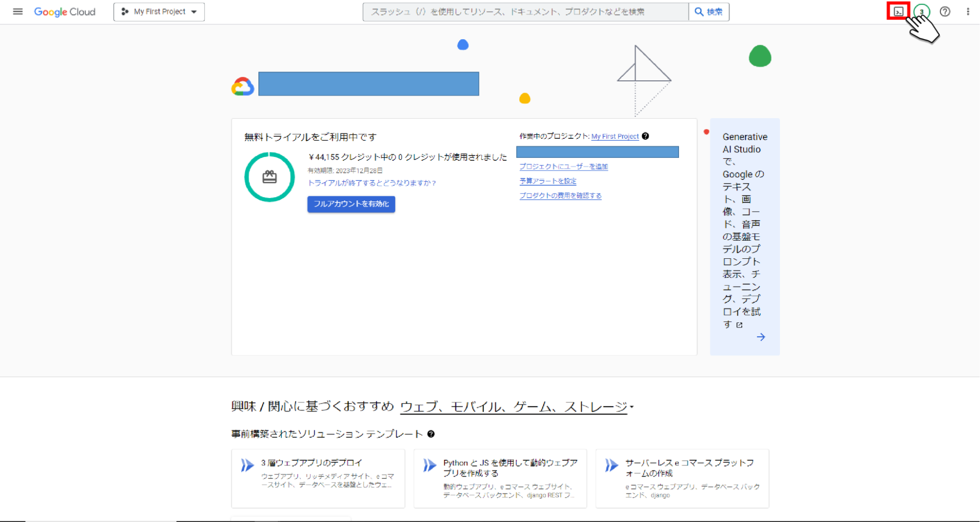The width and height of the screenshot is (980, 522).
Task: Open the Generative AI Studio promo card
Action: pos(745,237)
